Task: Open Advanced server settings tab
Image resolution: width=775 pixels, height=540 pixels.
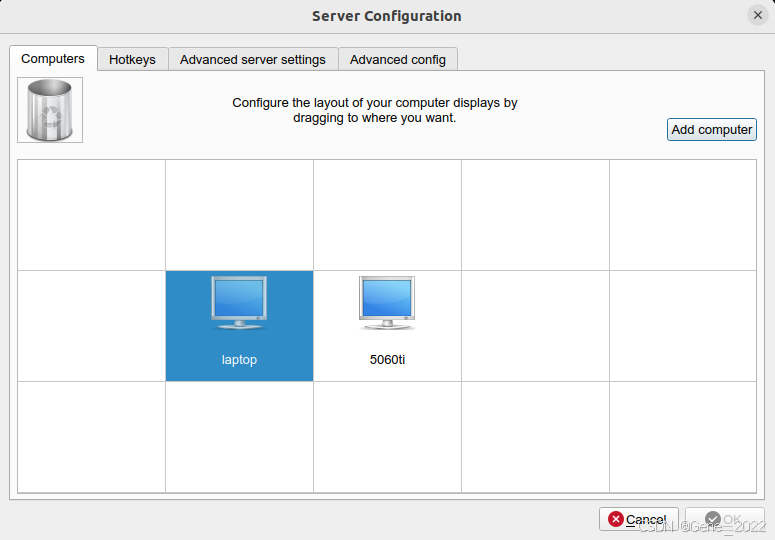Action: pos(253,59)
